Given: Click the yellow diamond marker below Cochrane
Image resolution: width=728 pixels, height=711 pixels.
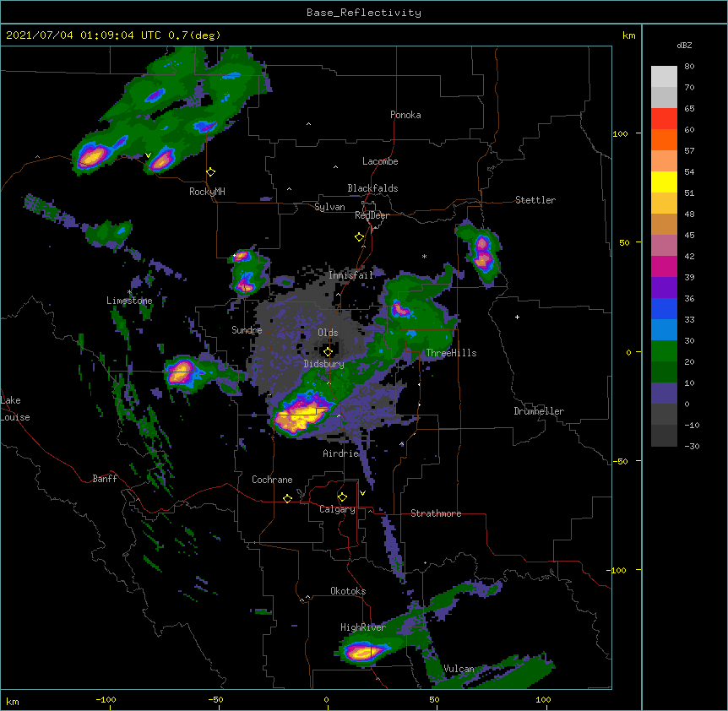Looking at the screenshot, I should [x=287, y=498].
